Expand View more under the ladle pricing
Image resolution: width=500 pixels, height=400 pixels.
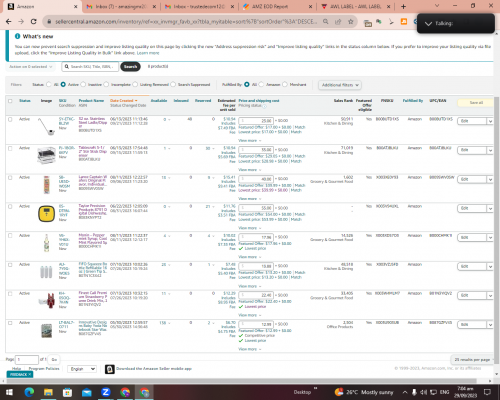point(249,141)
